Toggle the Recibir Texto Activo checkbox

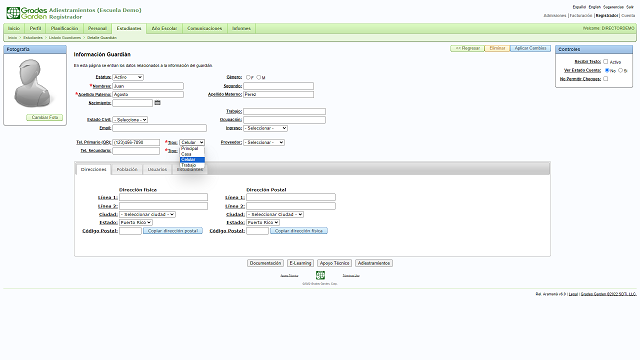[605, 62]
